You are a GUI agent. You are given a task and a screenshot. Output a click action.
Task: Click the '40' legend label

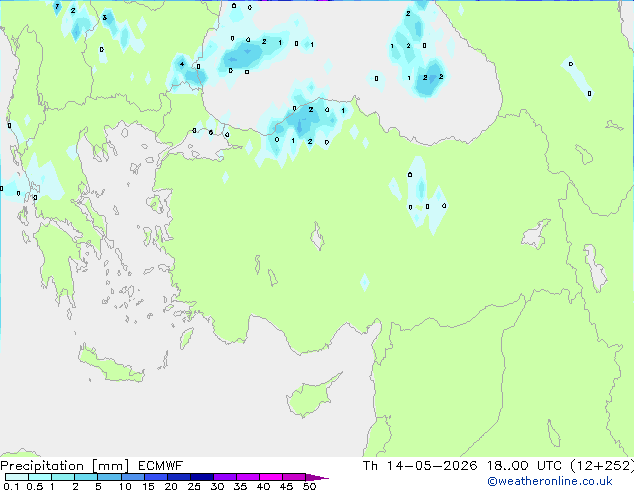263,486
